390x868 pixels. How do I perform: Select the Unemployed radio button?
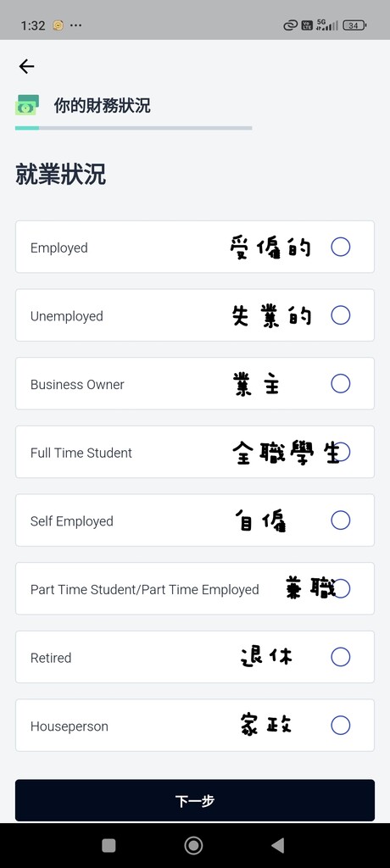(341, 315)
